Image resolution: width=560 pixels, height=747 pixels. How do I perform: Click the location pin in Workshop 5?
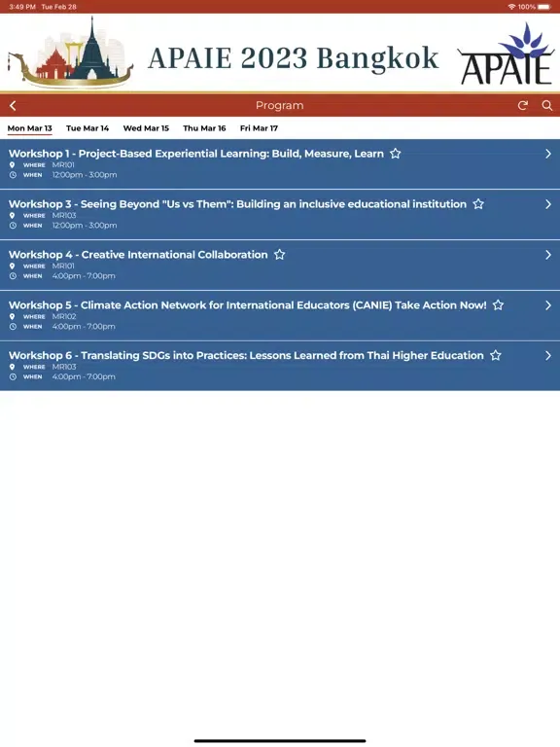(x=13, y=316)
